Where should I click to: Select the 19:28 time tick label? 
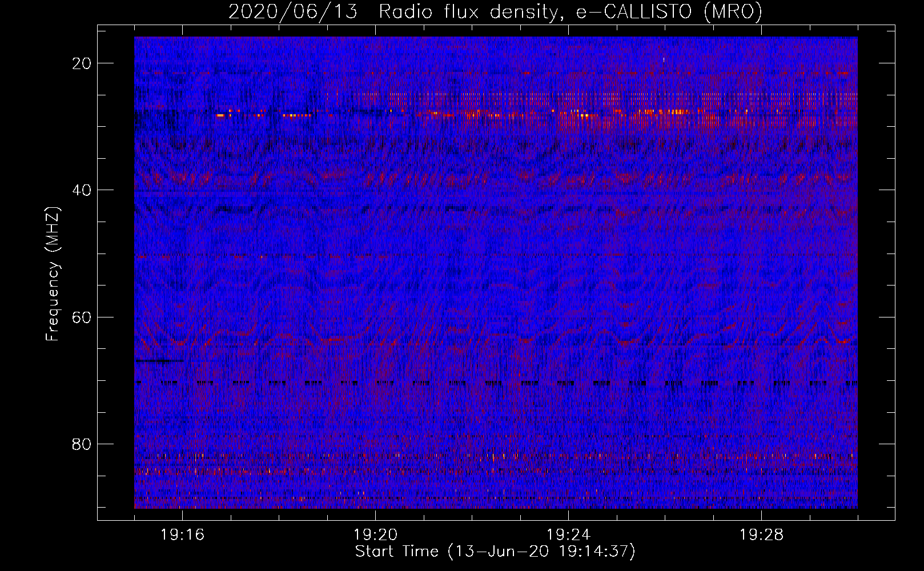tap(761, 535)
